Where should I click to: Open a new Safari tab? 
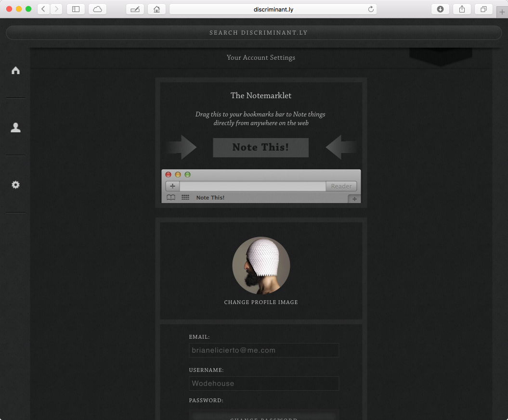pyautogui.click(x=502, y=12)
